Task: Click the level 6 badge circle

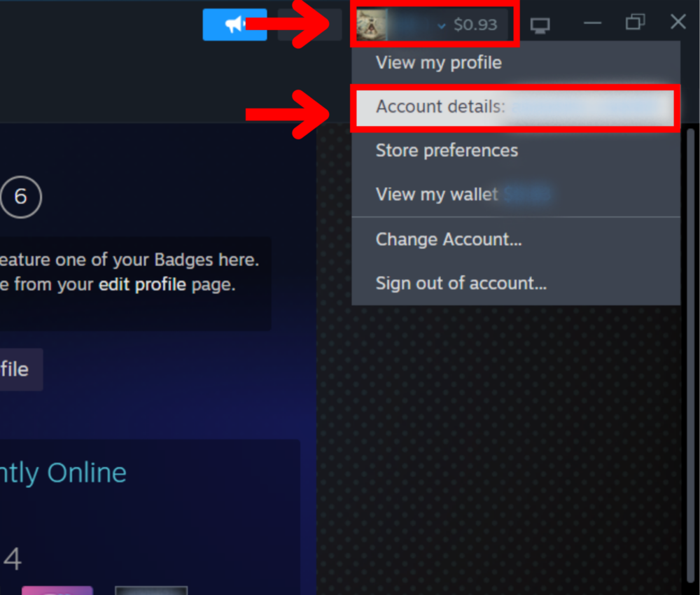Action: pos(20,197)
